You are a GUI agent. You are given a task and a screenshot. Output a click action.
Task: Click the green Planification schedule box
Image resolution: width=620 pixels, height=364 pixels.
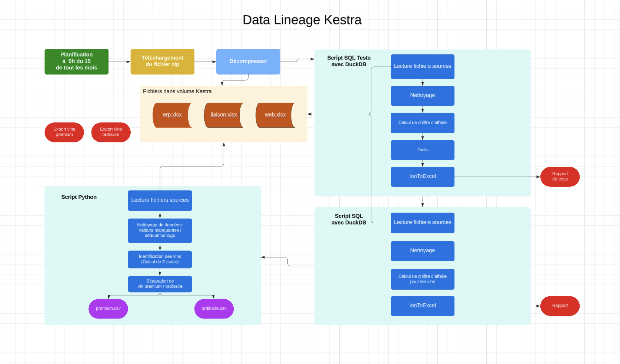76,61
